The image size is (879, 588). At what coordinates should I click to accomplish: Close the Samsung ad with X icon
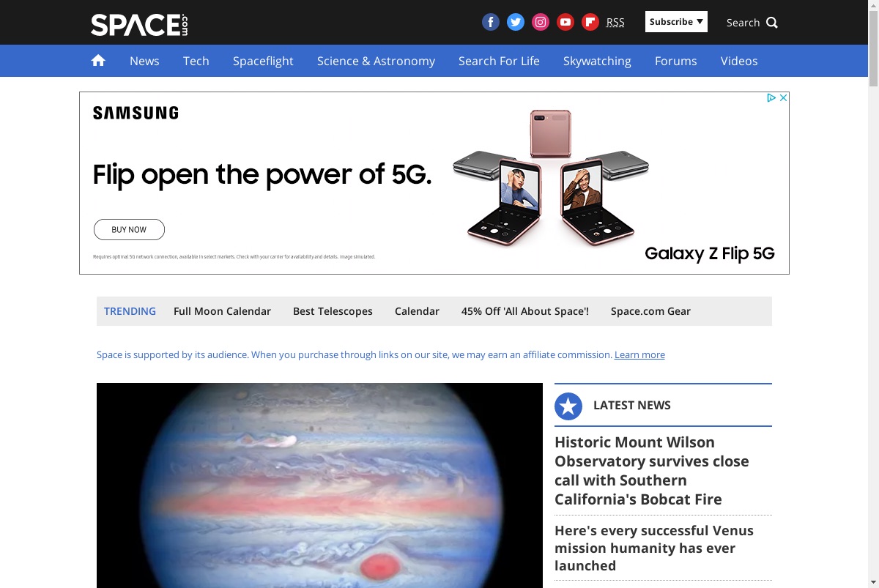tap(783, 97)
